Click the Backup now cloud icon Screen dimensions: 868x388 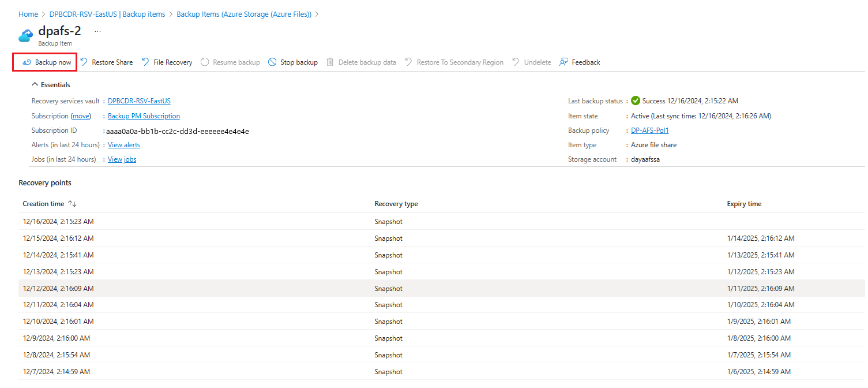26,62
